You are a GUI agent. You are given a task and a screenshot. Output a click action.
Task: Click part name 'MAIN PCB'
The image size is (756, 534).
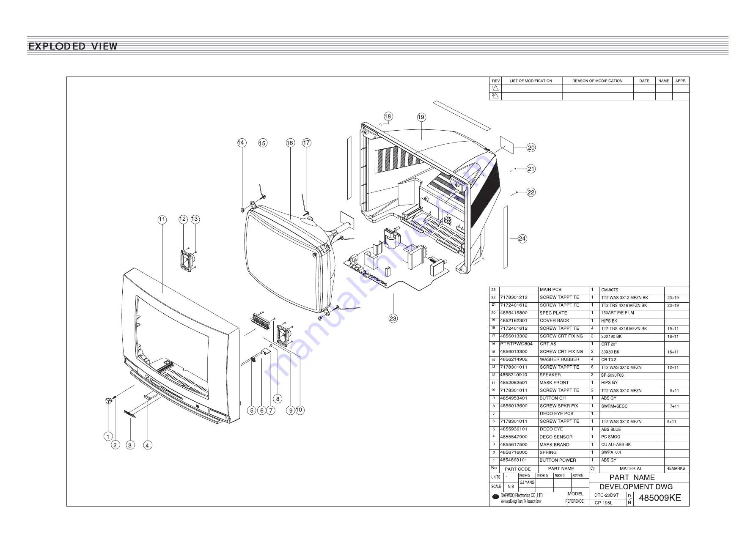[550, 290]
